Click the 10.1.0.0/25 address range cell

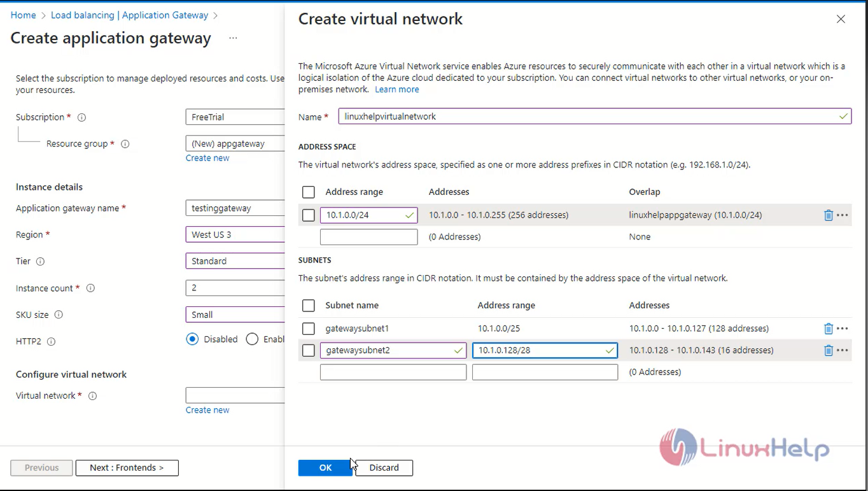pos(499,329)
